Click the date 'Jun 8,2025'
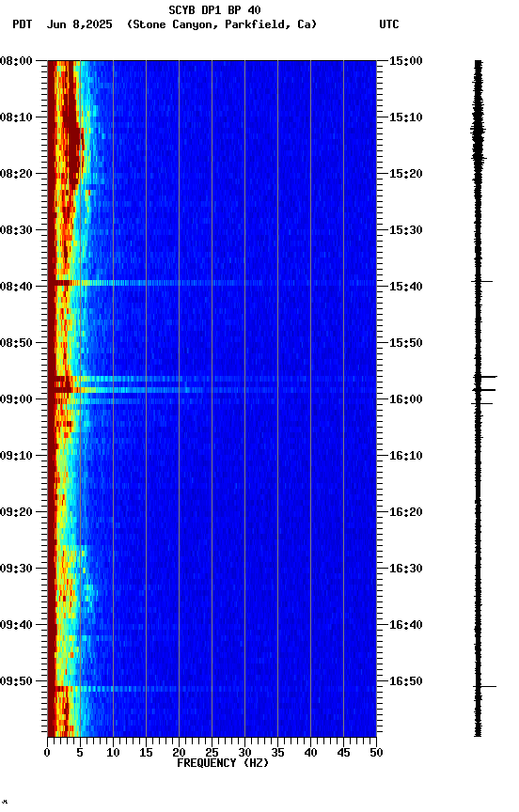The width and height of the screenshot is (519, 812). (79, 24)
